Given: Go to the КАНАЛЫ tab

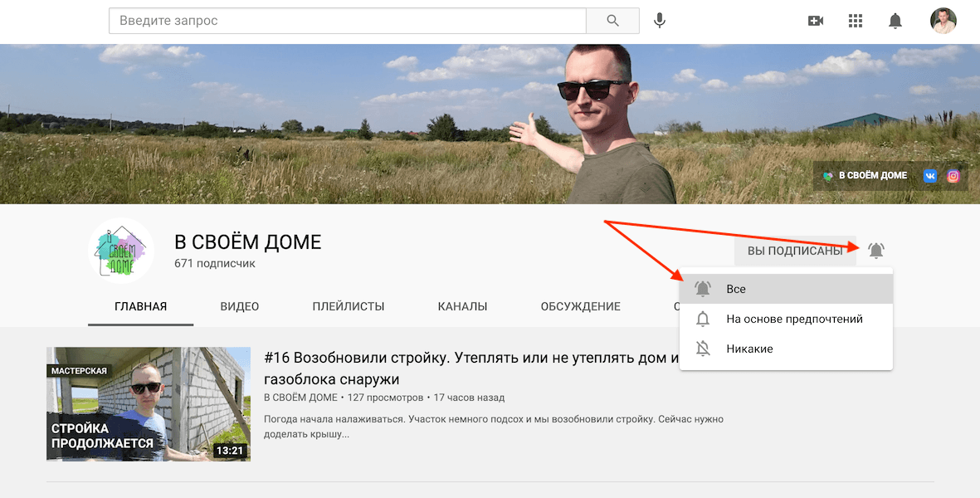Looking at the screenshot, I should click(462, 305).
